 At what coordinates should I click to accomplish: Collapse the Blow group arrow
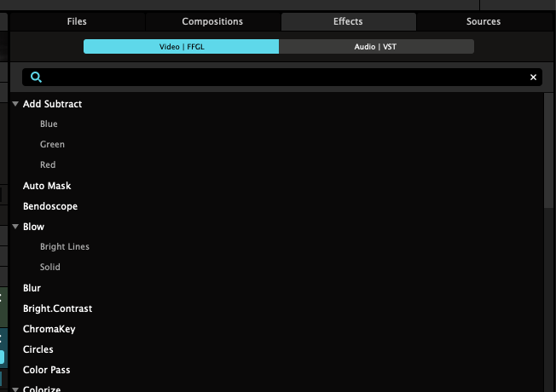15,227
